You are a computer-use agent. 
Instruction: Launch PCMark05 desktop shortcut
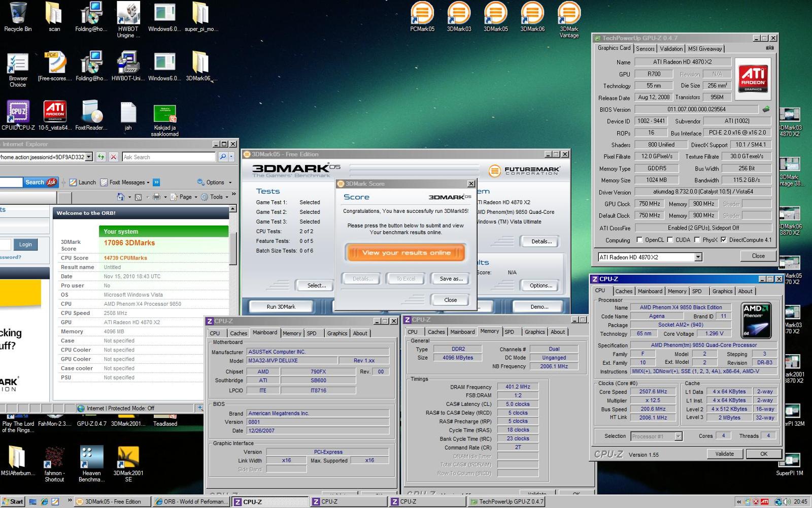[422, 16]
